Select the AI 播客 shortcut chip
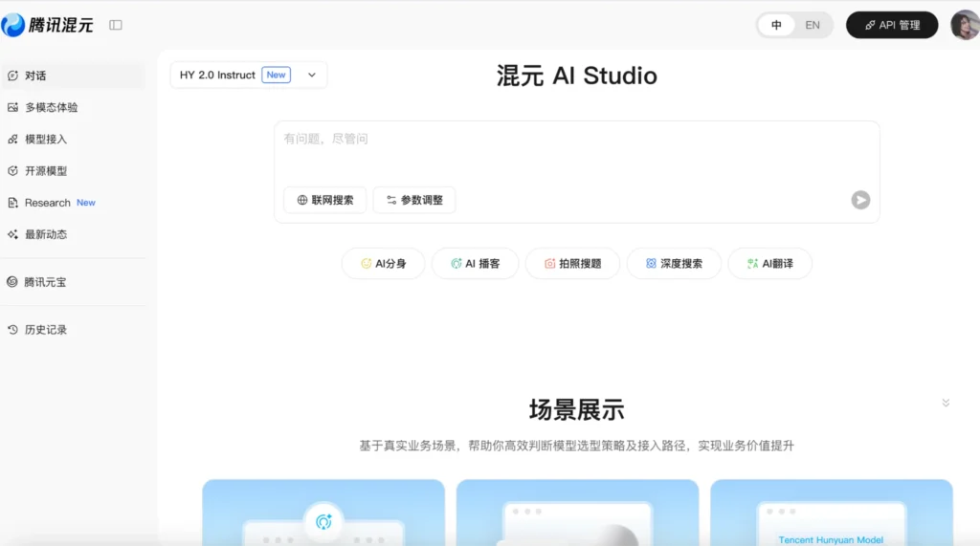This screenshot has height=546, width=980. click(475, 264)
